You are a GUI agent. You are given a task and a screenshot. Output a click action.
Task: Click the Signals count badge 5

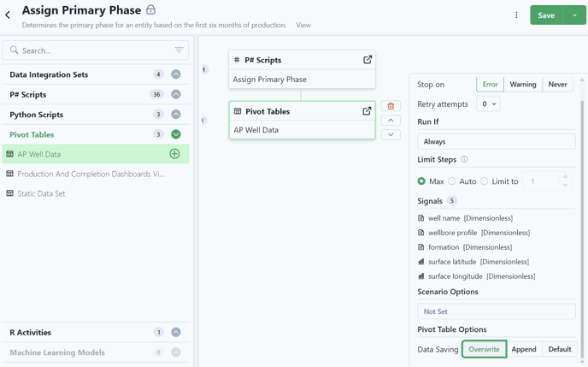click(452, 201)
